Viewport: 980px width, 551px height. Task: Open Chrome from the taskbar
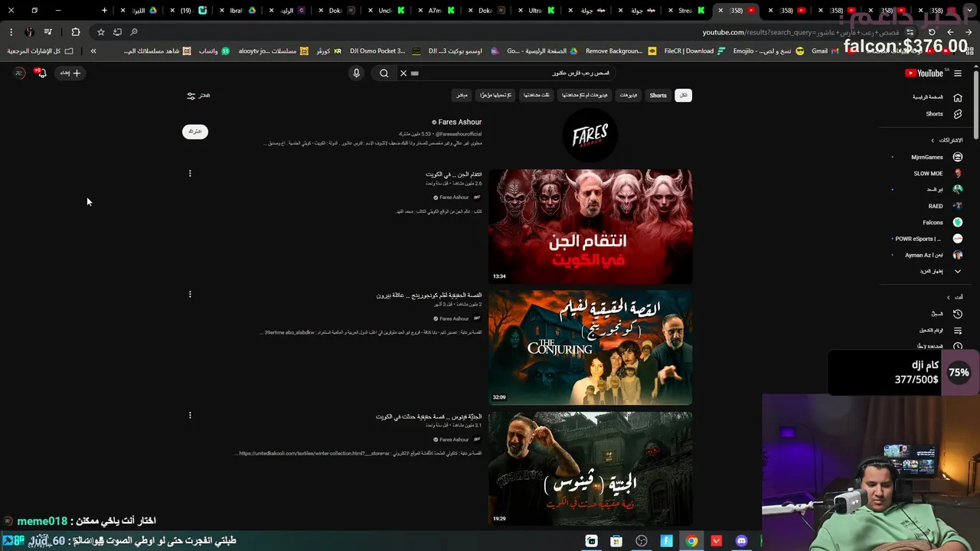pyautogui.click(x=691, y=541)
